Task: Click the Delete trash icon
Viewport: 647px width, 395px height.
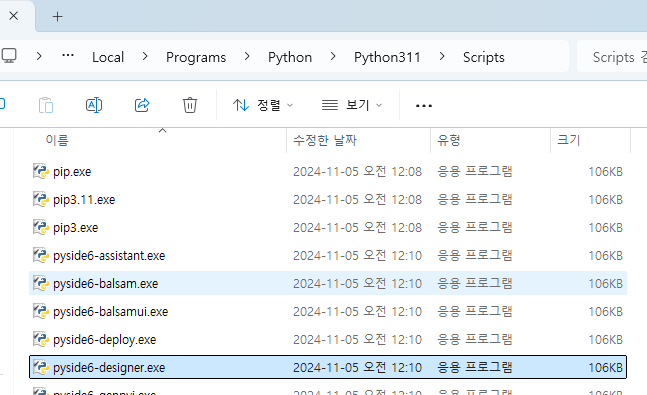Action: [x=190, y=105]
